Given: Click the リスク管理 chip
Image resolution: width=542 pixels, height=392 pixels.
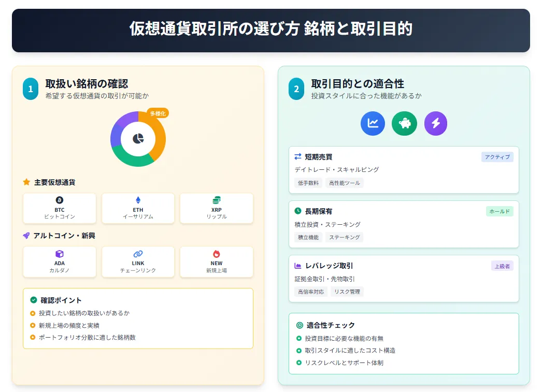Looking at the screenshot, I should [347, 292].
